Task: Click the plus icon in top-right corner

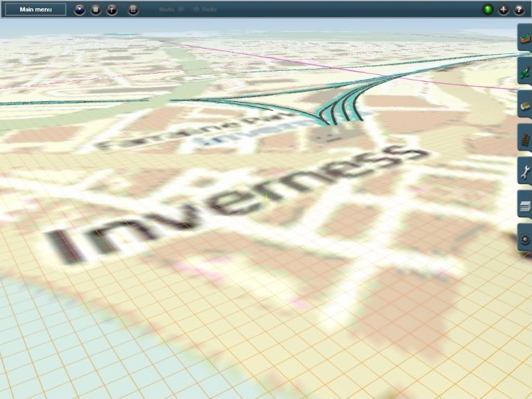Action: 503,10
